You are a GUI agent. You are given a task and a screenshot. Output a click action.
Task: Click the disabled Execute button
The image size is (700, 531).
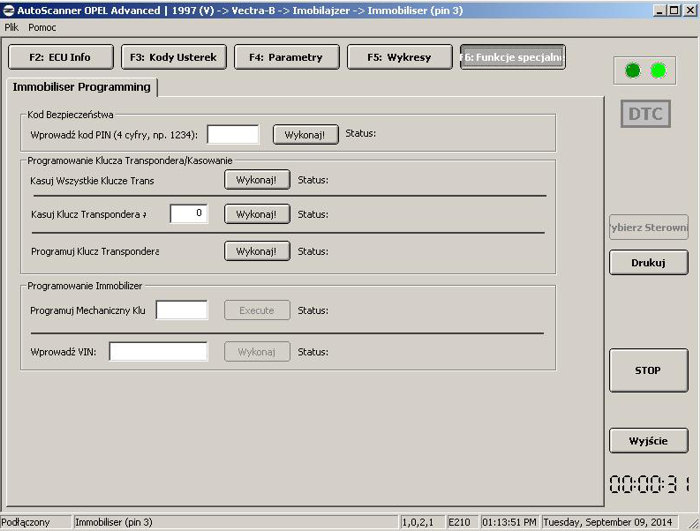click(257, 310)
